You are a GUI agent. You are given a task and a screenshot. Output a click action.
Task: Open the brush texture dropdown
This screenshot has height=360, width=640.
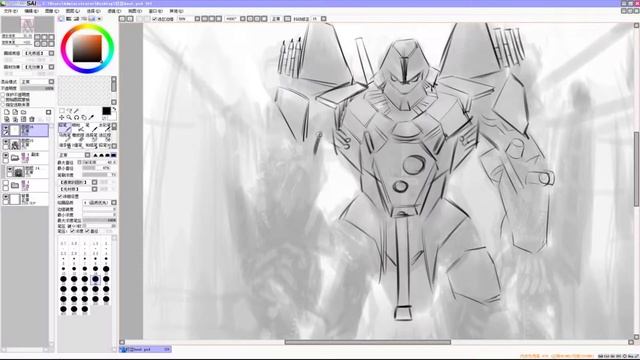95,189
